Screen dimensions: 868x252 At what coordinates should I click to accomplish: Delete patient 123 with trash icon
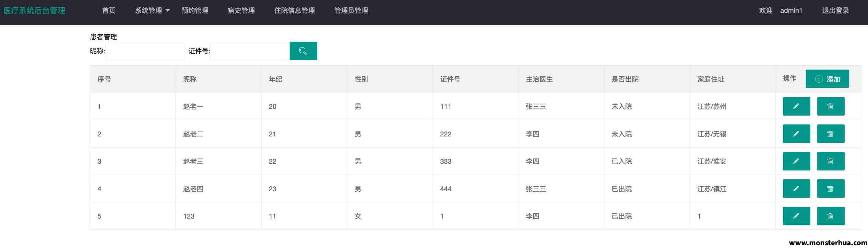pos(831,216)
